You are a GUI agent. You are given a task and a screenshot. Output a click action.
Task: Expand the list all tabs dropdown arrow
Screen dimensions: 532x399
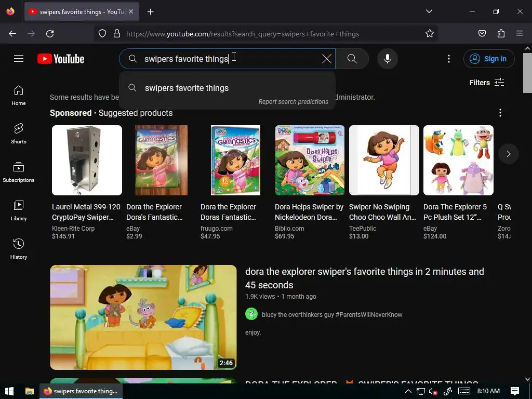tap(429, 11)
